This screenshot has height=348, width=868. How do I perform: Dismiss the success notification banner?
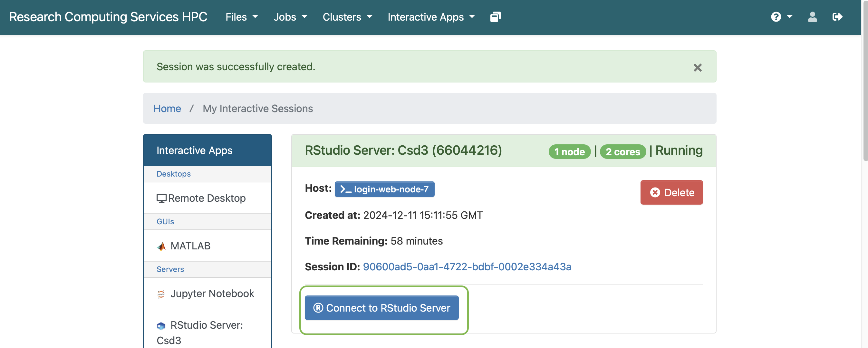[698, 67]
